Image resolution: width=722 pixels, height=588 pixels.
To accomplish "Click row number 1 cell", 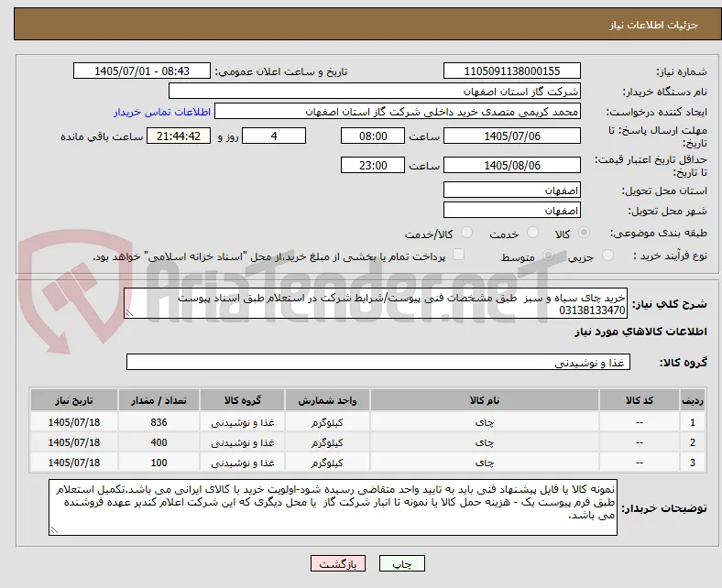I will (692, 422).
